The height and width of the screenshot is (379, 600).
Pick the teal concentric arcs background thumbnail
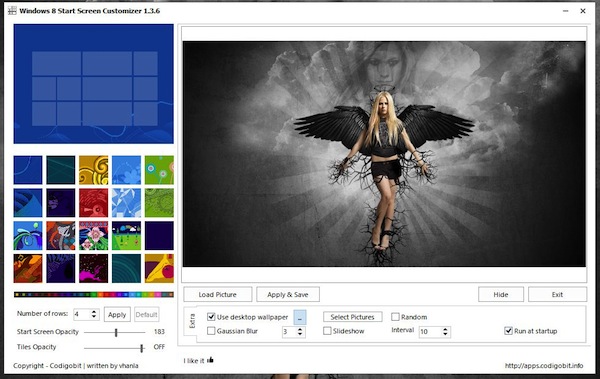126,269
